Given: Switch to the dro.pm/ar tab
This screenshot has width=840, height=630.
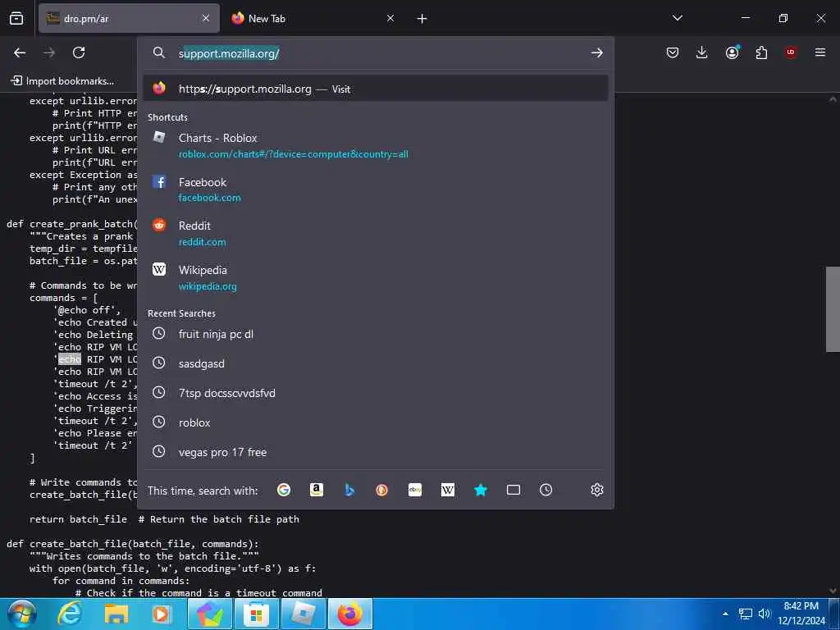Looking at the screenshot, I should tap(129, 18).
